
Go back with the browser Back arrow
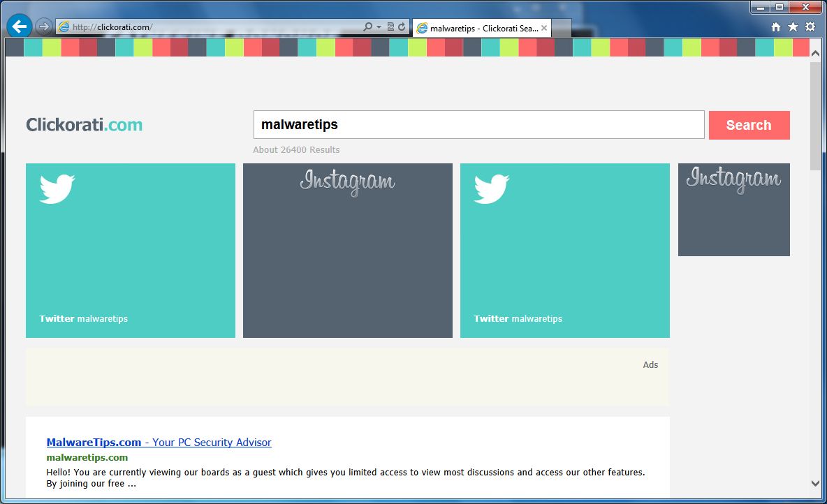point(20,27)
